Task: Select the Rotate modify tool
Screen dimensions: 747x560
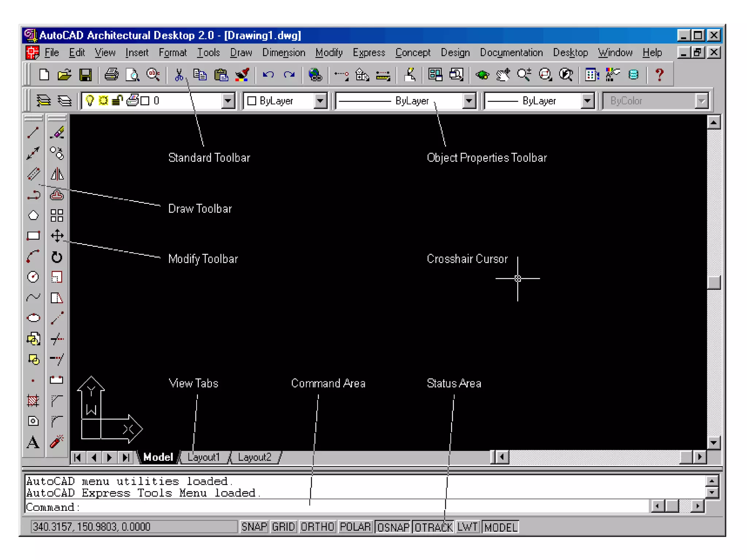Action: coord(57,257)
